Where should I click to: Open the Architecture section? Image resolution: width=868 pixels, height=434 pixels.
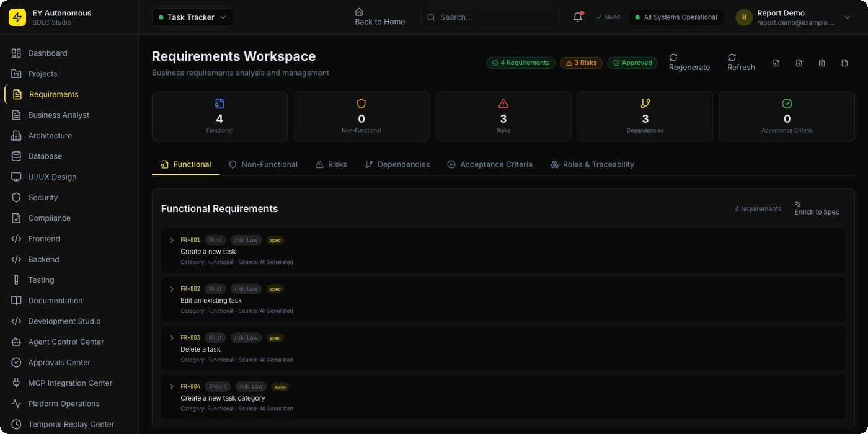coord(69,136)
